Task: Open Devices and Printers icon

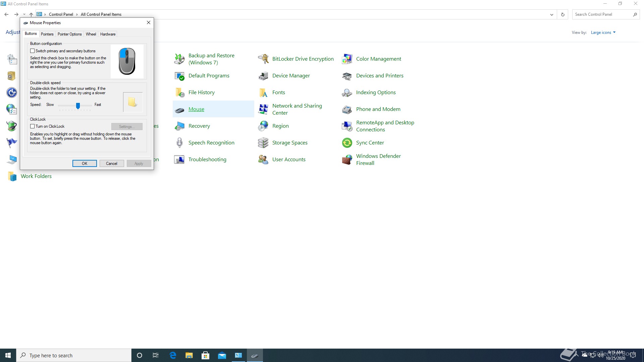Action: (347, 76)
